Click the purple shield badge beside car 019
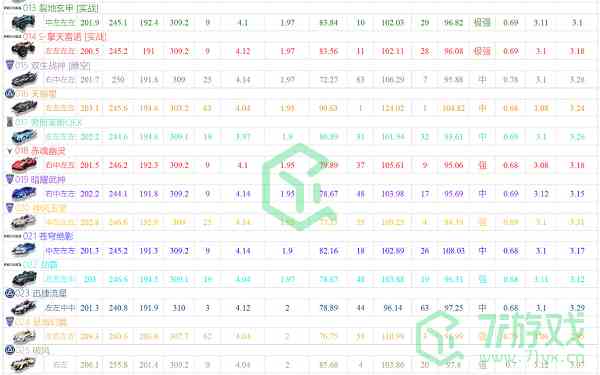The height and width of the screenshot is (375, 600). [x=10, y=179]
